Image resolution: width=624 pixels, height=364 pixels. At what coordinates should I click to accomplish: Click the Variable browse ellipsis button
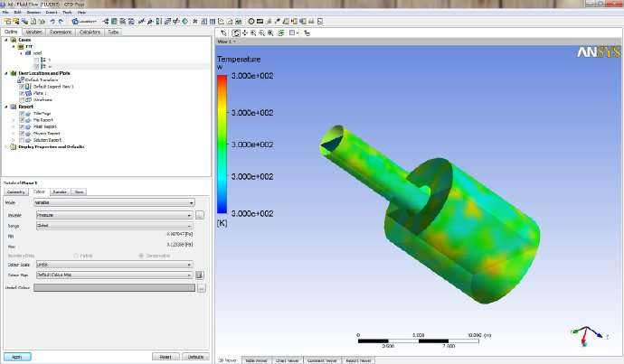point(200,216)
